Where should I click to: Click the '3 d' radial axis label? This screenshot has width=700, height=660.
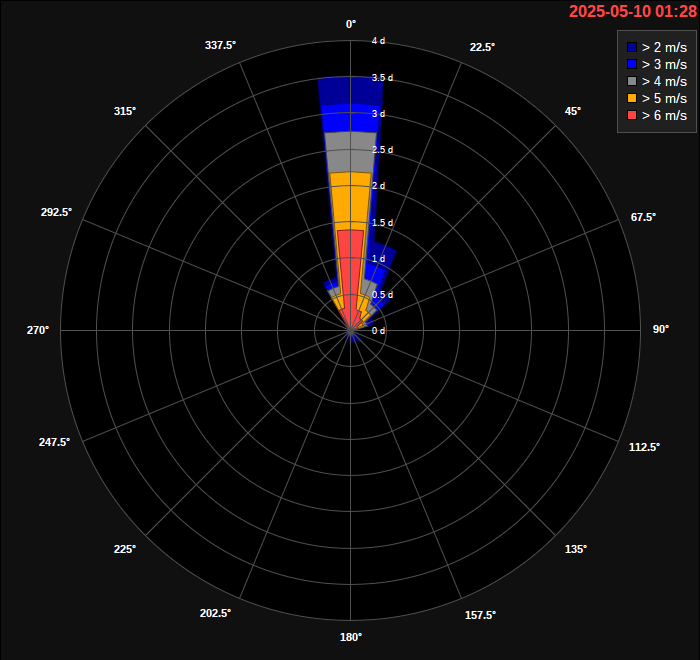coord(378,114)
